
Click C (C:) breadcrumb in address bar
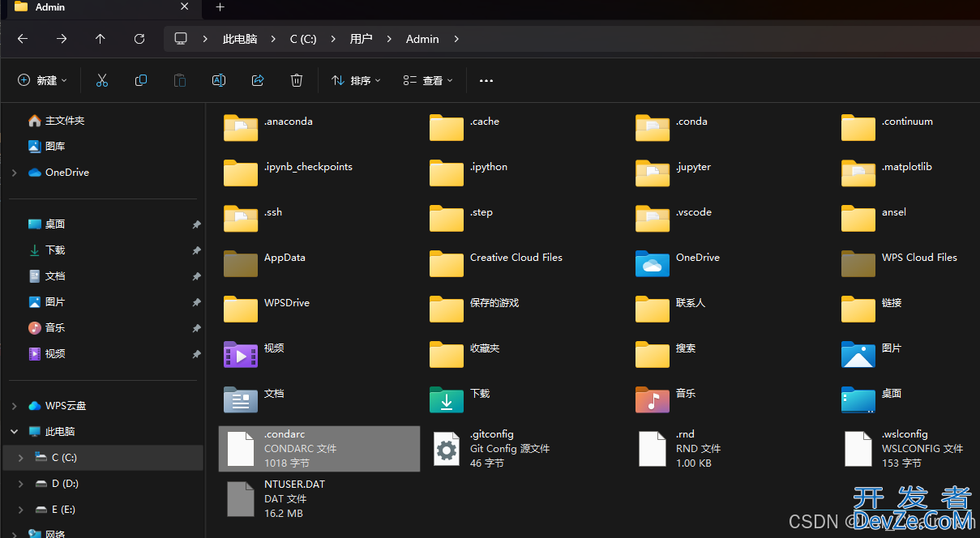click(x=303, y=39)
